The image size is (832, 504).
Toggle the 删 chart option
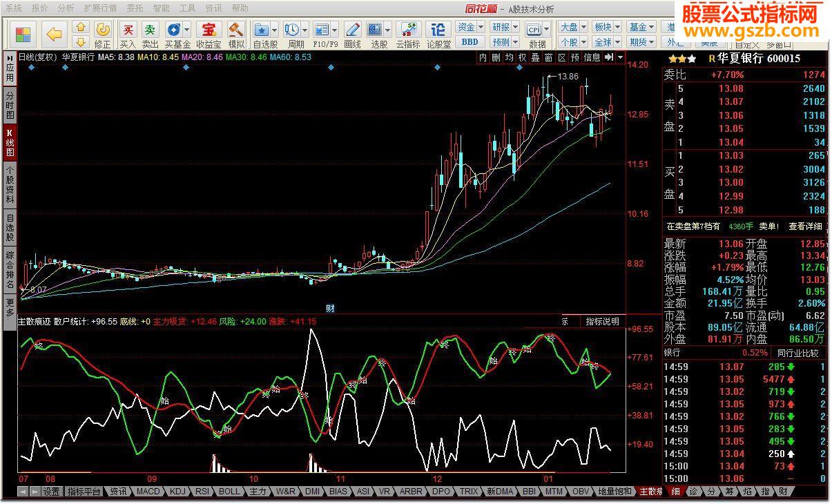point(496,57)
